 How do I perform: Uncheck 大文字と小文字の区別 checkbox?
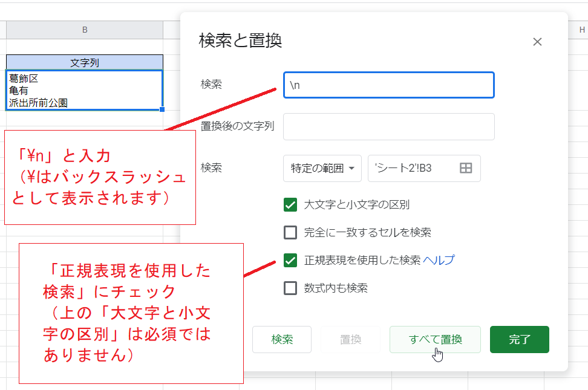[290, 205]
